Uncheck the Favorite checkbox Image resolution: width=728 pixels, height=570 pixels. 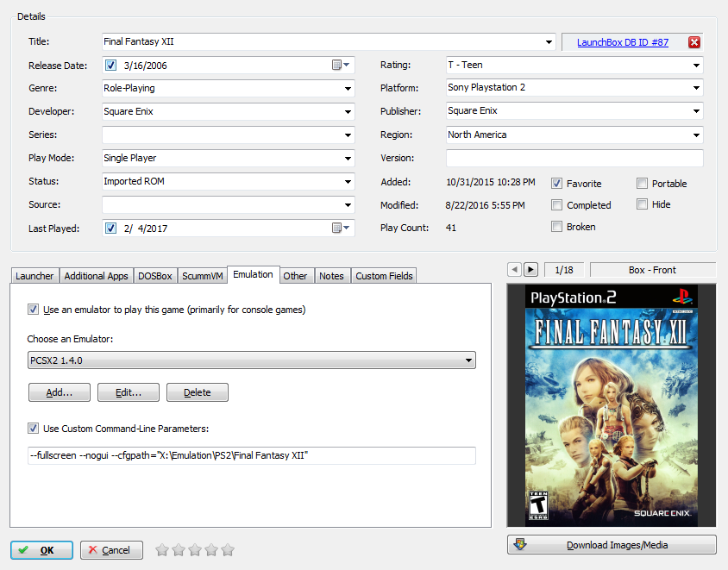[x=556, y=184]
